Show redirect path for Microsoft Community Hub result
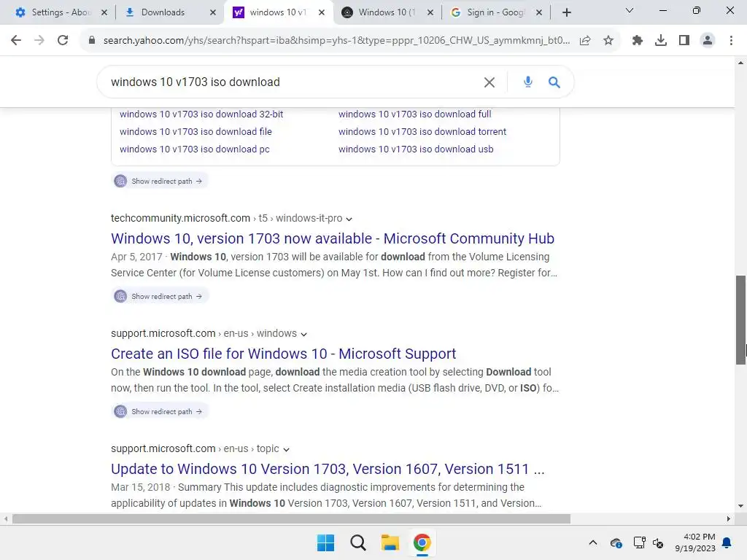747x560 pixels. tap(160, 296)
